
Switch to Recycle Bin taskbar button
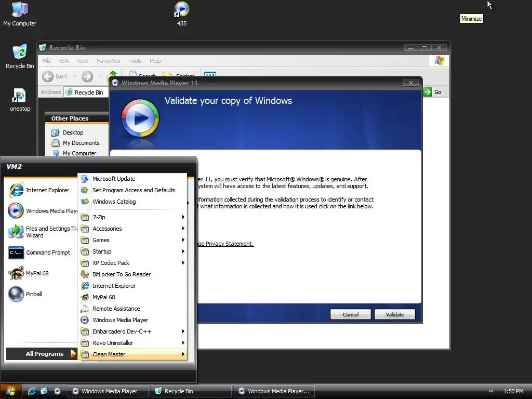click(x=191, y=391)
